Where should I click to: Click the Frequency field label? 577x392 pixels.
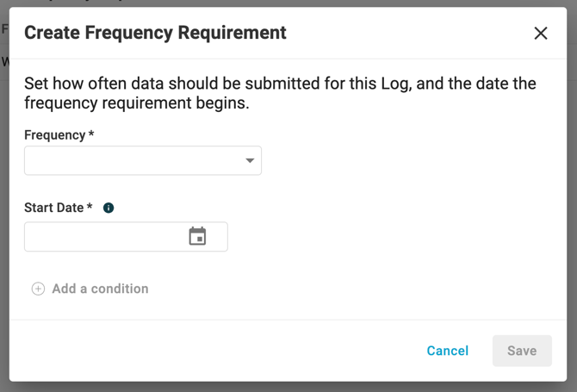[55, 135]
